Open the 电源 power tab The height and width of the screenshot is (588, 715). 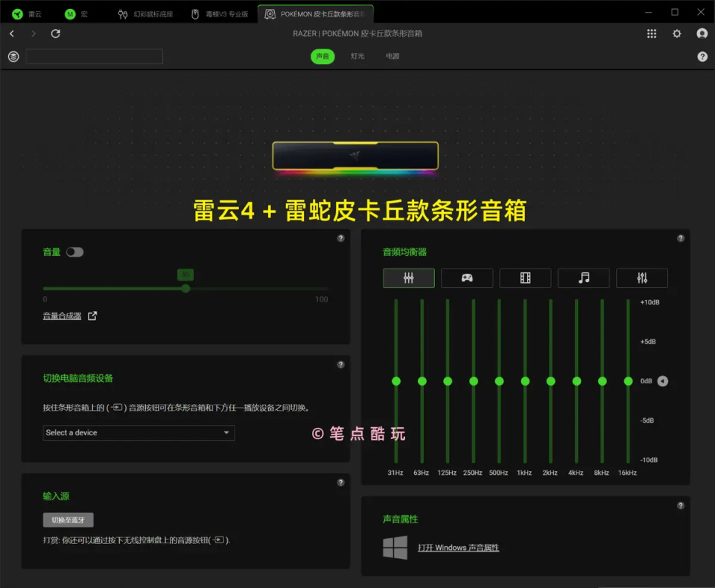[x=393, y=56]
